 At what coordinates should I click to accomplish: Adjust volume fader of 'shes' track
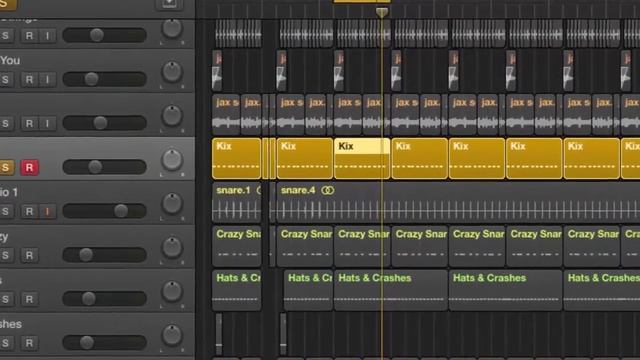point(87,342)
